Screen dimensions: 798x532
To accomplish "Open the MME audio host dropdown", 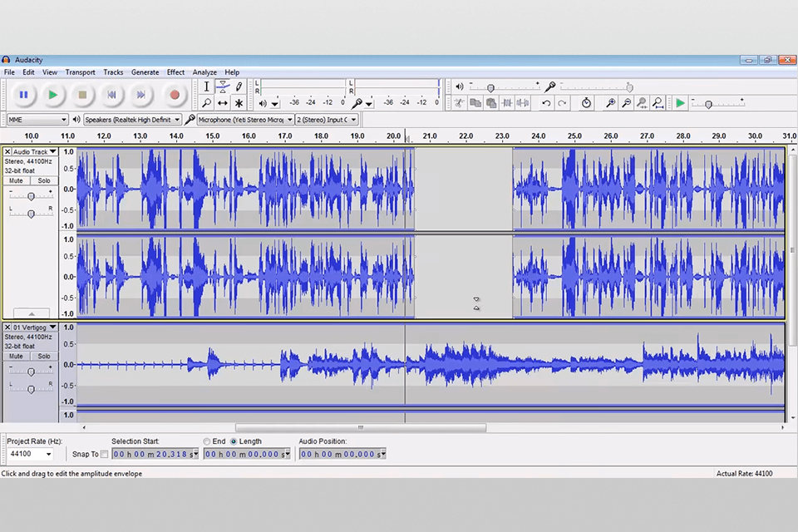I will point(37,120).
